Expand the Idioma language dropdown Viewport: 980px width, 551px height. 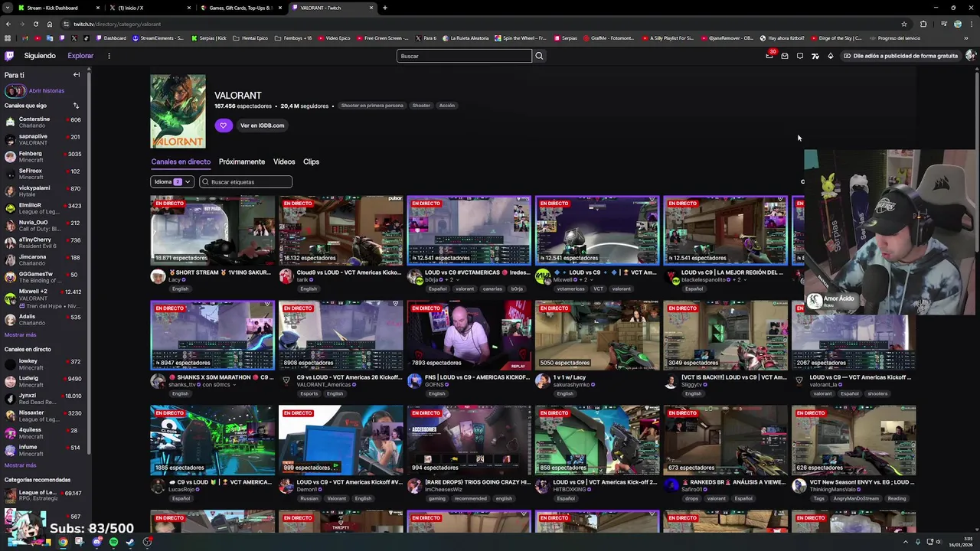(x=172, y=182)
